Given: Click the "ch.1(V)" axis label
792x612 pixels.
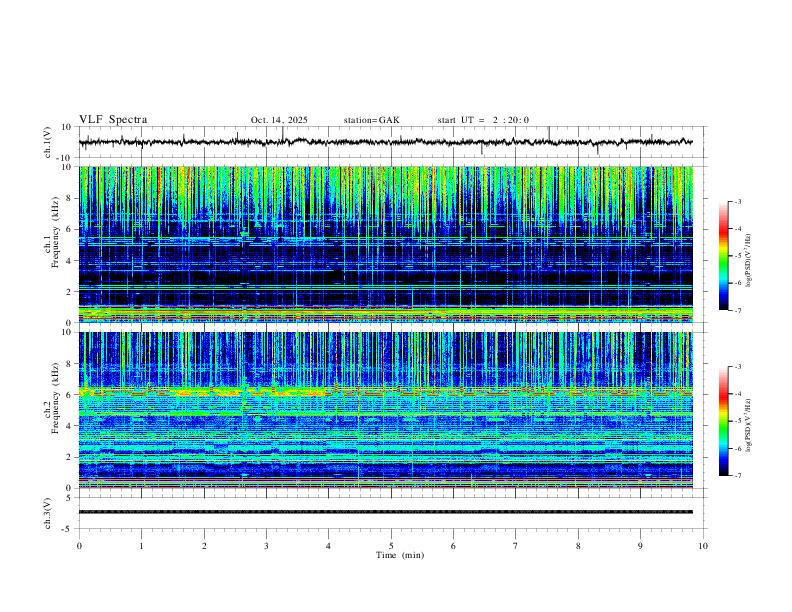Looking at the screenshot, I should pos(48,142).
